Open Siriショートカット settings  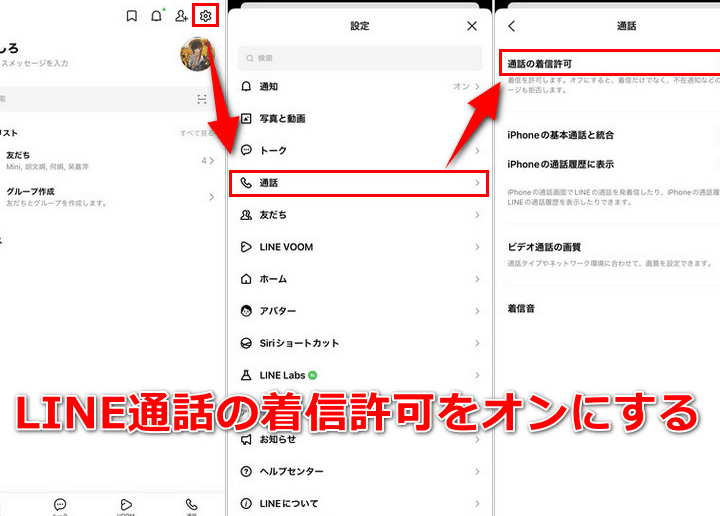coord(360,343)
